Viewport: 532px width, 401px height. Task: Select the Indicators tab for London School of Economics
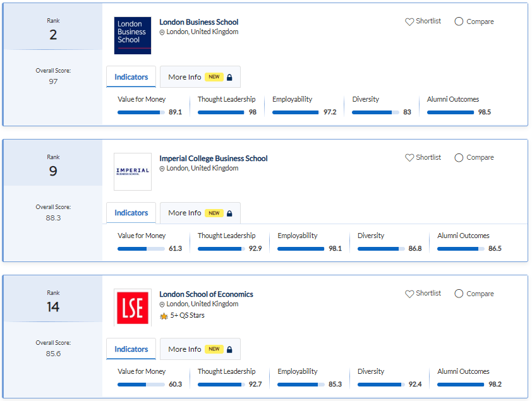(131, 349)
